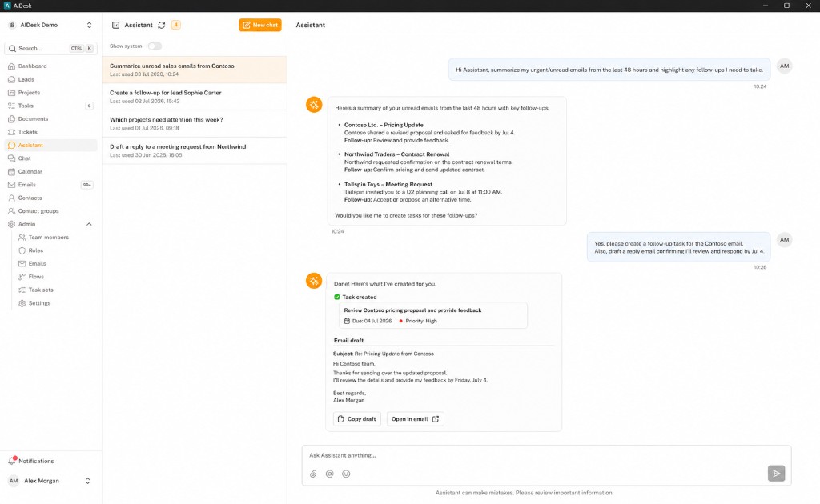Viewport: 820px width, 504px height.
Task: Open chat Create a follow-up for lead Sophie Carter
Action: click(x=195, y=97)
